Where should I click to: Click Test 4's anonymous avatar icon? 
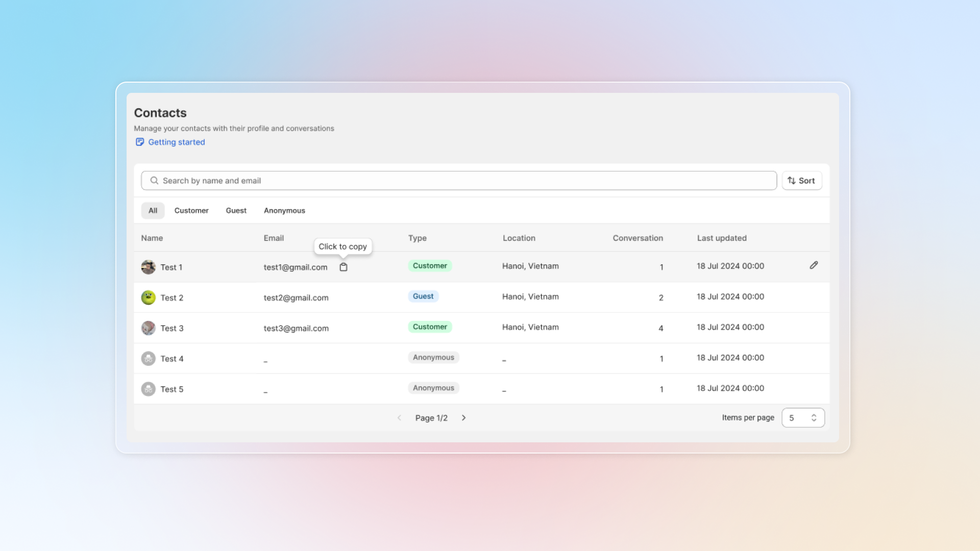(148, 359)
